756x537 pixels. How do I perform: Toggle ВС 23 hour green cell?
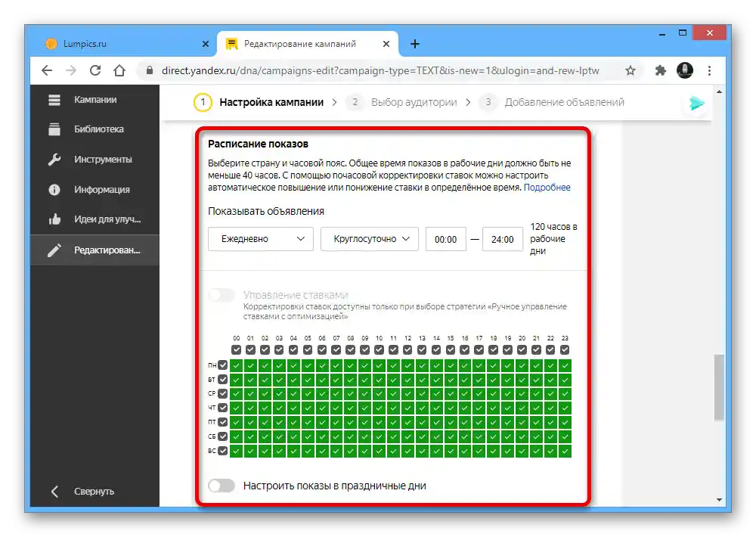[x=565, y=452]
